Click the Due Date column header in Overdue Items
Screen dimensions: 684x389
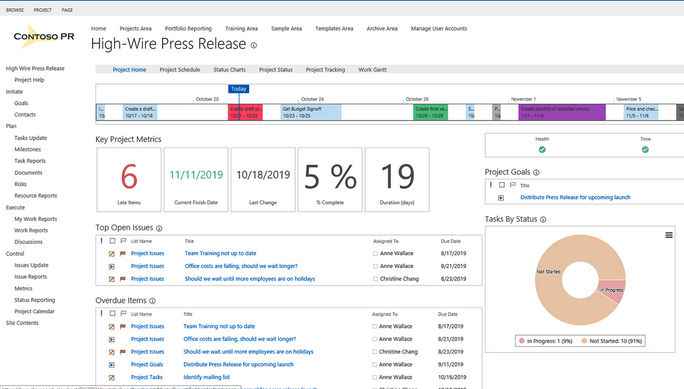tap(448, 314)
